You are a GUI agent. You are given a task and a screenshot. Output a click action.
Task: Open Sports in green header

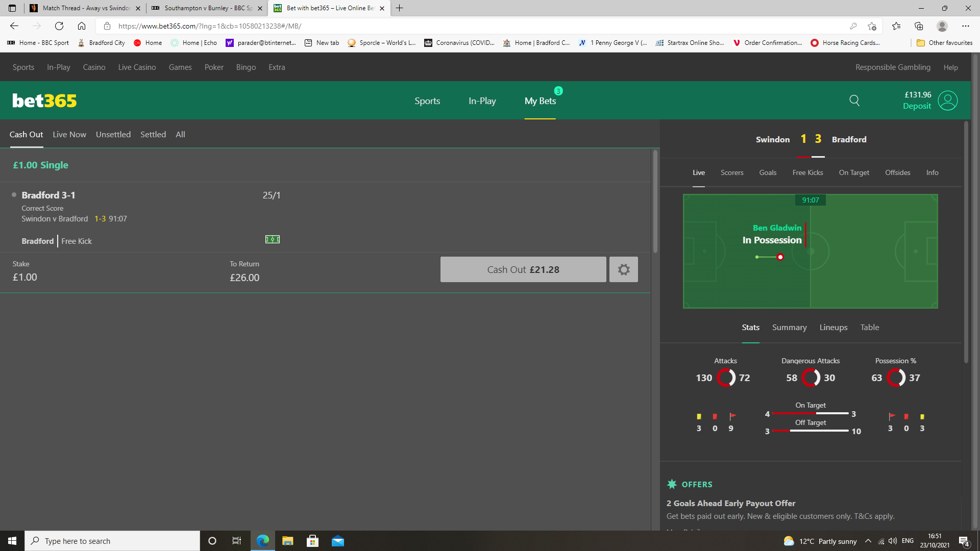pyautogui.click(x=427, y=101)
